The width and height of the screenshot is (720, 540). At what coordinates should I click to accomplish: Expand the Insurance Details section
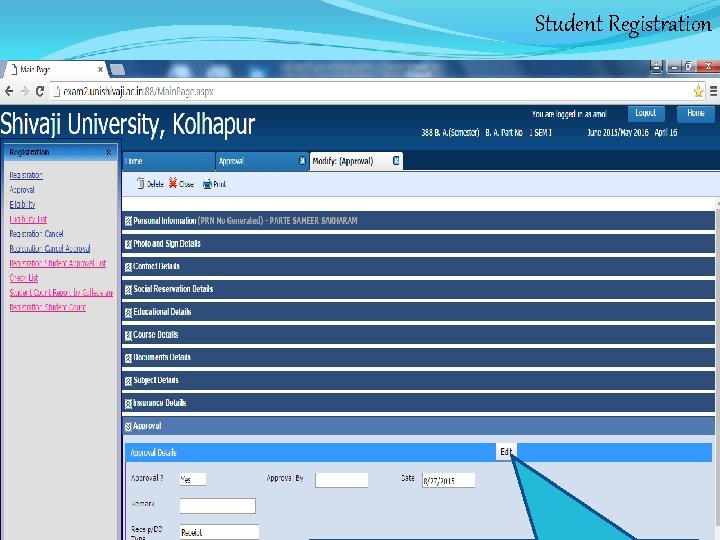[x=418, y=403]
